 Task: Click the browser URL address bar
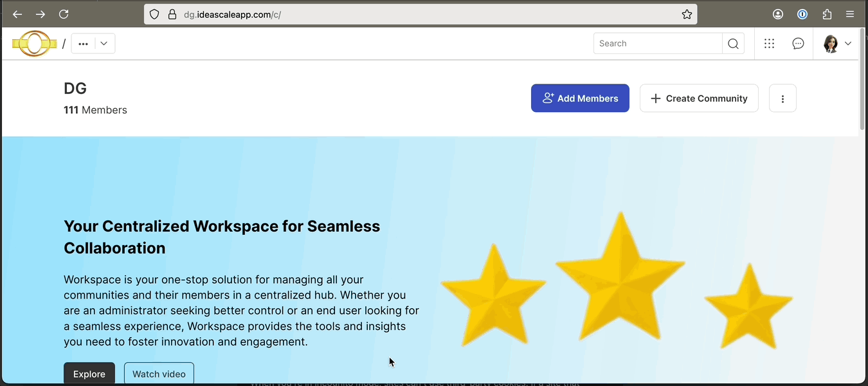[x=420, y=14]
